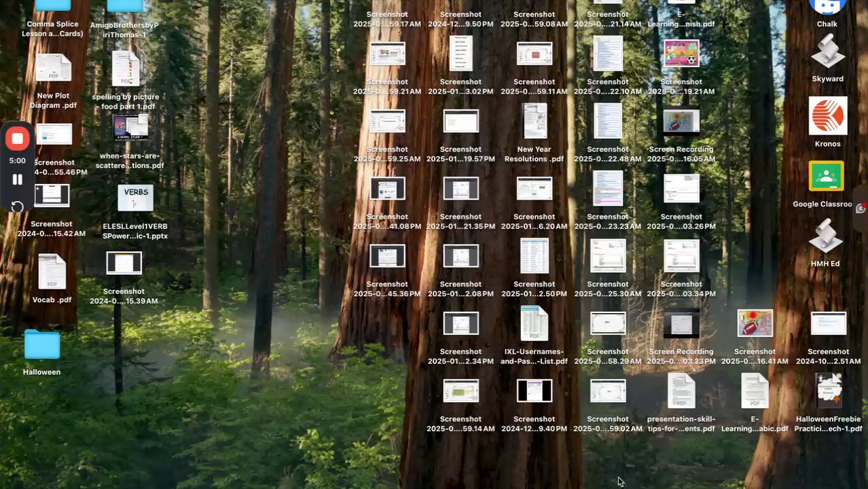Screen dimensions: 868x489
Task: Select screenshot ending 2.50 PM
Action: [x=535, y=255]
